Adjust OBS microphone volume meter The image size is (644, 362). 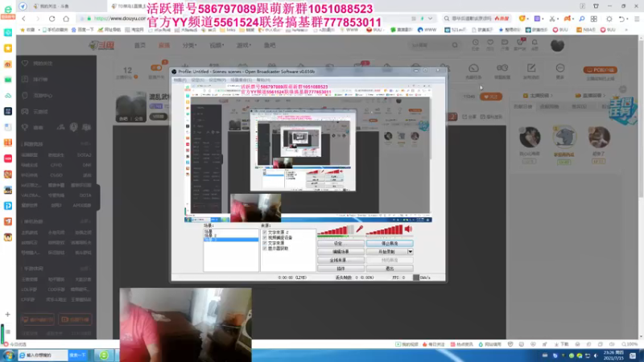coord(335,230)
